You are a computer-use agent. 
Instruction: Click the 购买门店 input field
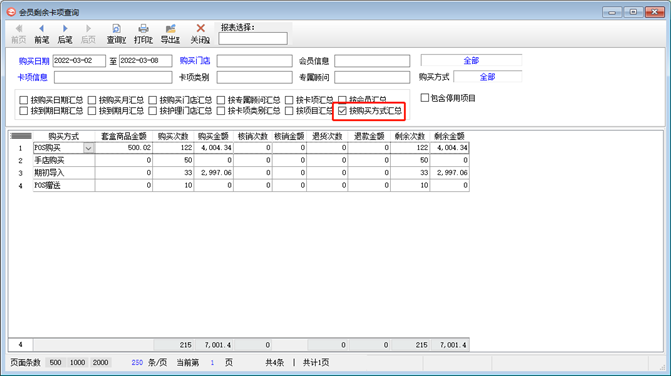tap(254, 61)
